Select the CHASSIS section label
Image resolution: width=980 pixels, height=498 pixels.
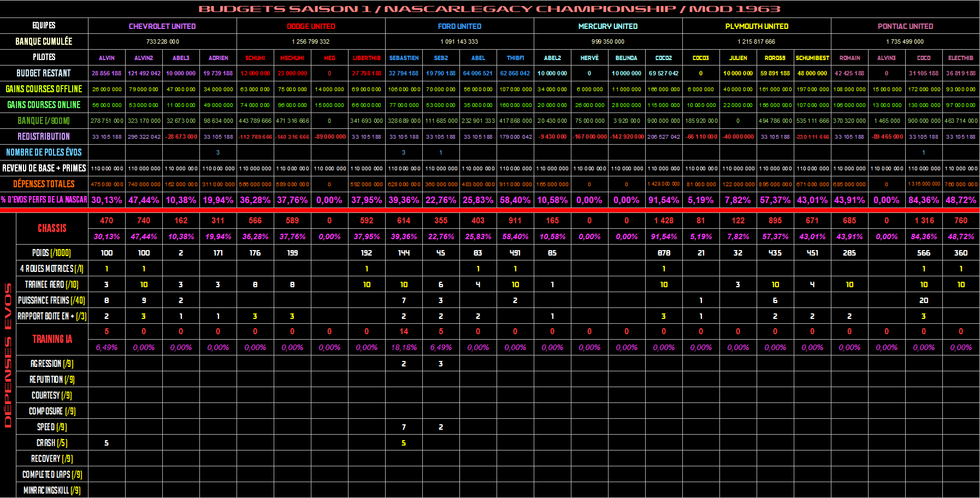click(52, 228)
